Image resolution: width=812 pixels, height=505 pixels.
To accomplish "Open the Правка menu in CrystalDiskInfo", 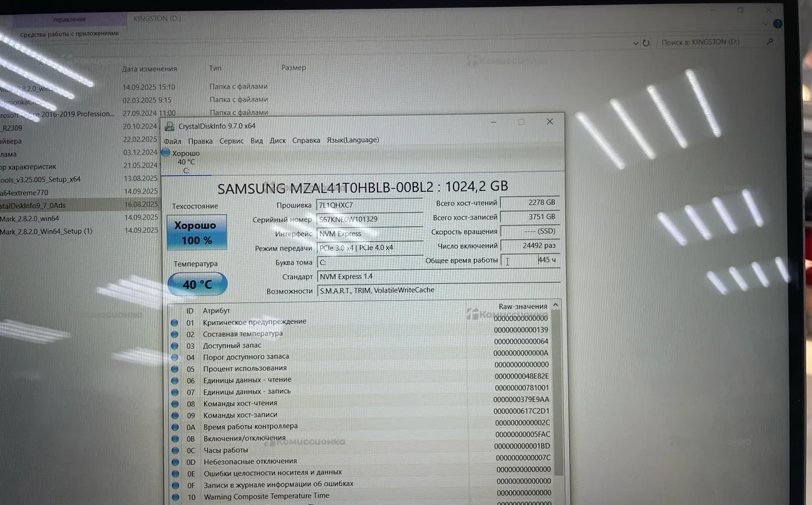I will pyautogui.click(x=200, y=141).
